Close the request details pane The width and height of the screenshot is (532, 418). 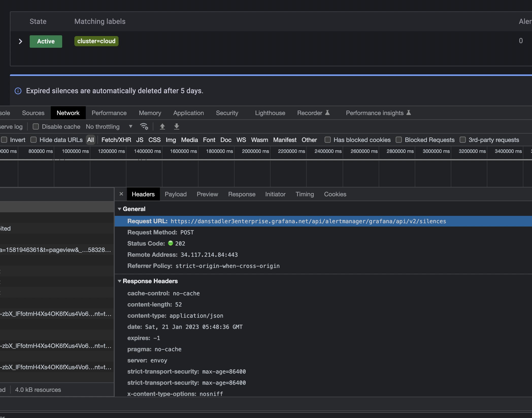coord(121,194)
